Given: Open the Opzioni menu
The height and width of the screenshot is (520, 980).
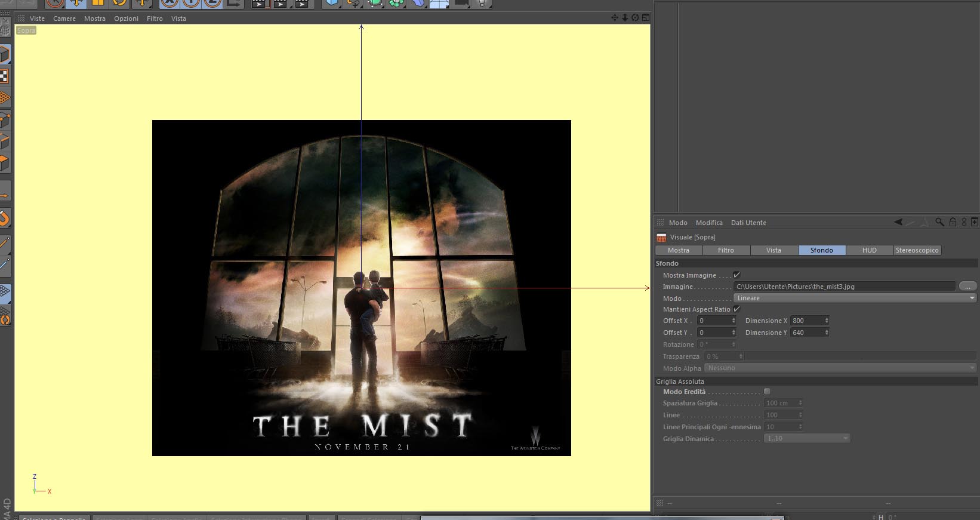Looking at the screenshot, I should point(127,19).
